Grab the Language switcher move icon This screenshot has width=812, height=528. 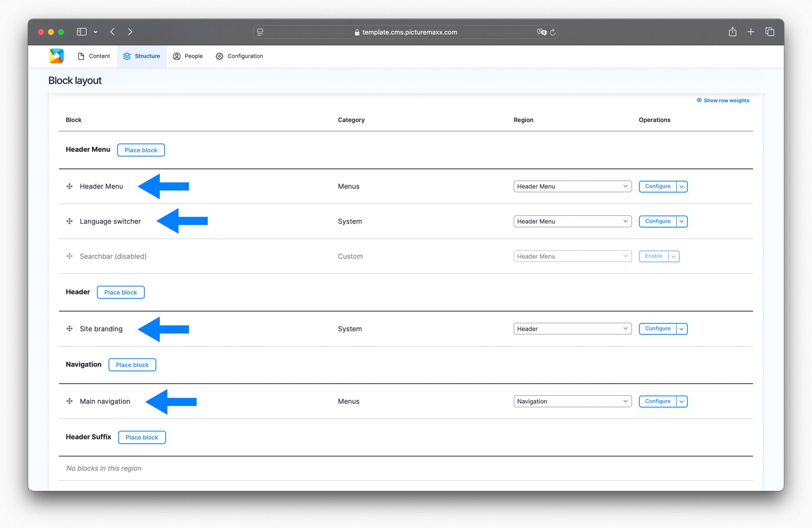(70, 221)
